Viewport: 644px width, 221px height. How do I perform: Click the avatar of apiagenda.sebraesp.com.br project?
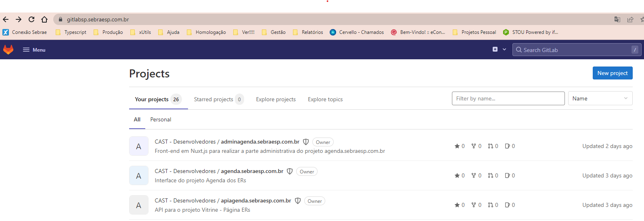pos(139,205)
